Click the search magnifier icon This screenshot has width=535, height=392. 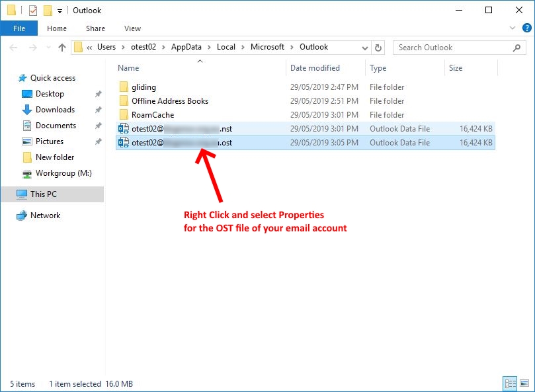[516, 48]
